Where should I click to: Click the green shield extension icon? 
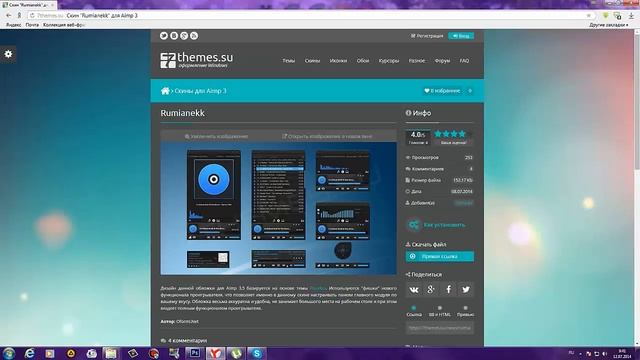(x=606, y=16)
